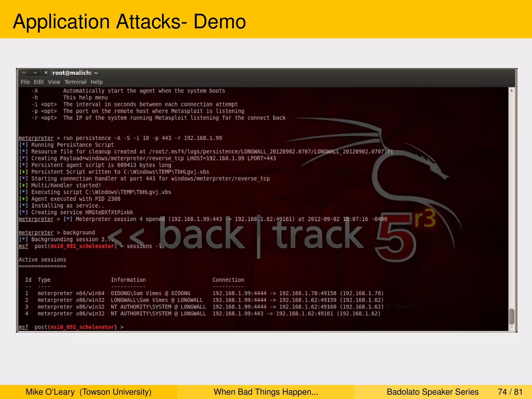Open the Help menu in terminal
This screenshot has height=399, width=532.
[x=97, y=82]
